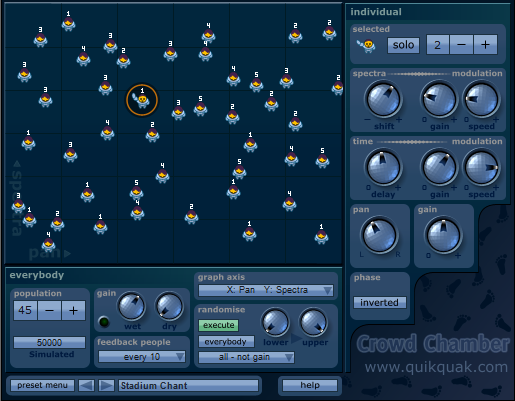
Task: Click the population value field showing 45
Action: (x=25, y=310)
